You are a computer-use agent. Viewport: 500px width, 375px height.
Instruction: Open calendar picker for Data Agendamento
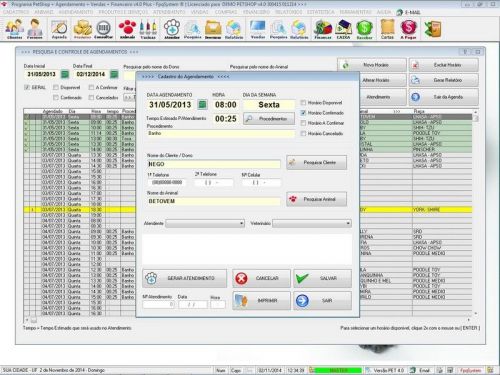[x=202, y=105]
